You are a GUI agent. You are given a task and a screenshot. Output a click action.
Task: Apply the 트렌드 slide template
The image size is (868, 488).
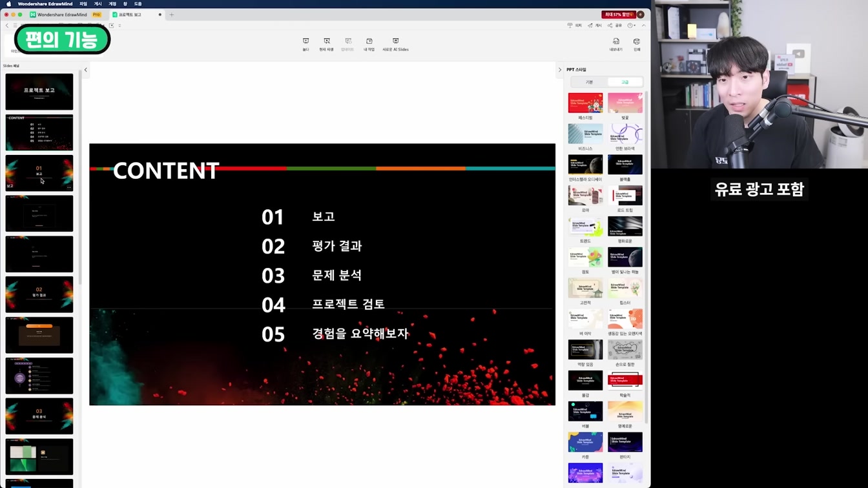585,227
